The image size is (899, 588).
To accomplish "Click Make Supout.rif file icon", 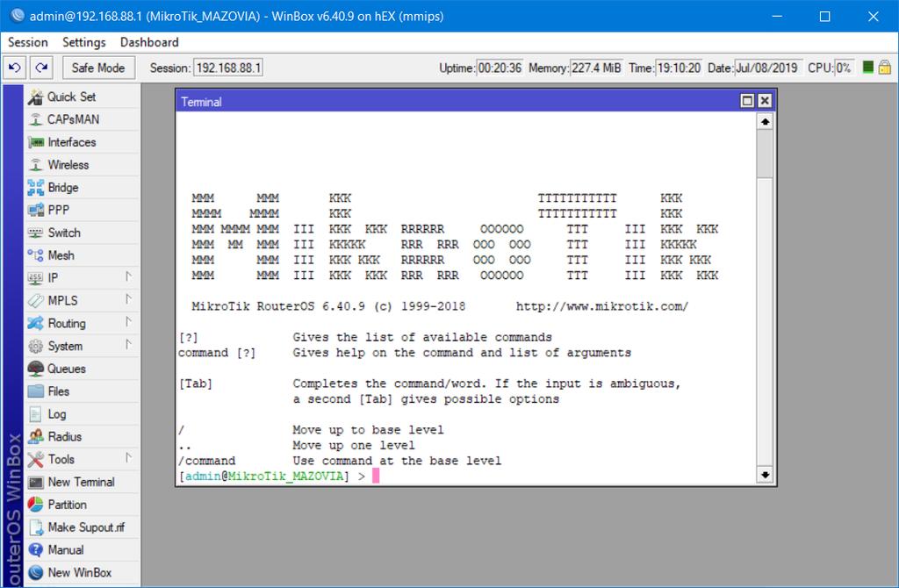I will click(x=35, y=527).
